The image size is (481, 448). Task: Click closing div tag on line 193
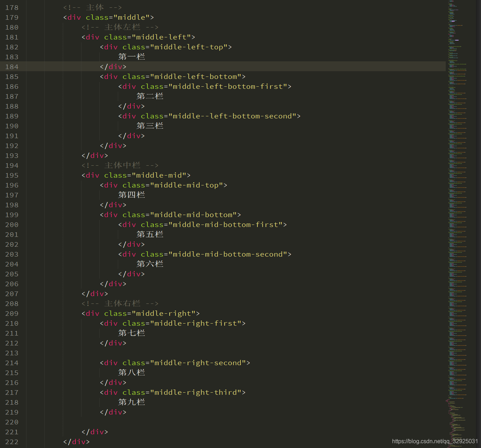pos(95,155)
